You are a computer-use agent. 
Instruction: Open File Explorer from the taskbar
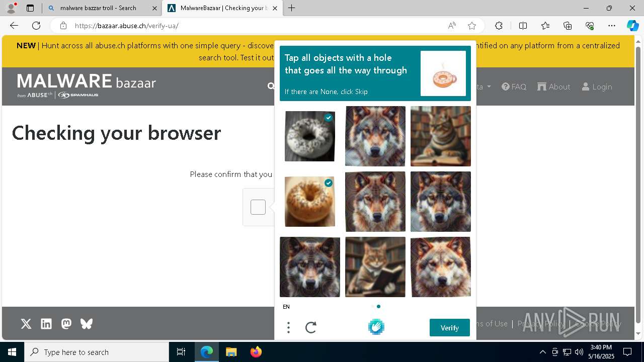point(231,352)
